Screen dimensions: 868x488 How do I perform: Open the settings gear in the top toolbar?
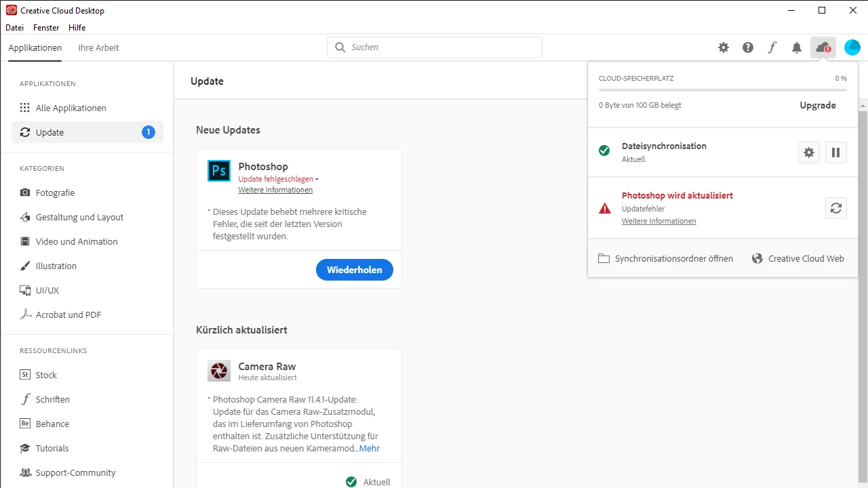(724, 47)
